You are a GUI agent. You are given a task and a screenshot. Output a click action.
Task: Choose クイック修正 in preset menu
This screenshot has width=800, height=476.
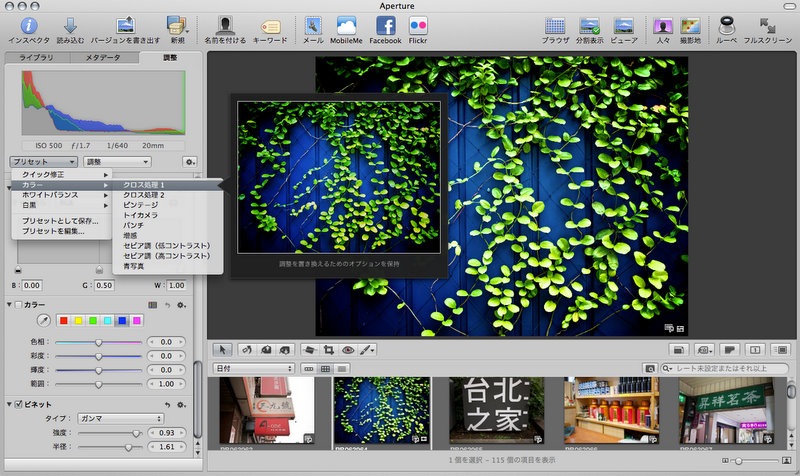point(61,174)
